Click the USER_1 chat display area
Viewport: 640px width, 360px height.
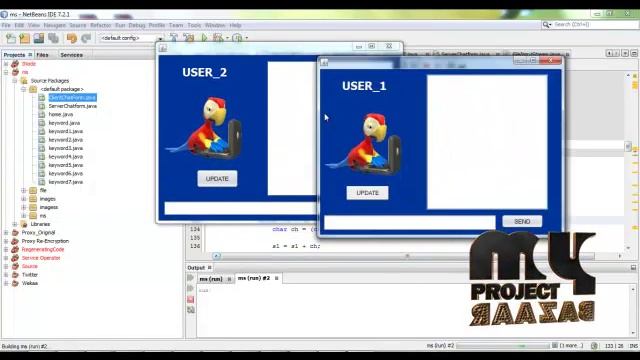click(x=487, y=142)
